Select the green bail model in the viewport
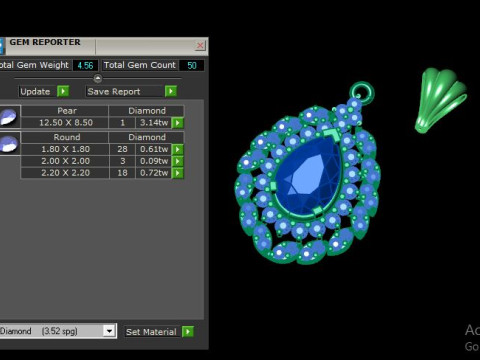The height and width of the screenshot is (360, 480). click(440, 100)
